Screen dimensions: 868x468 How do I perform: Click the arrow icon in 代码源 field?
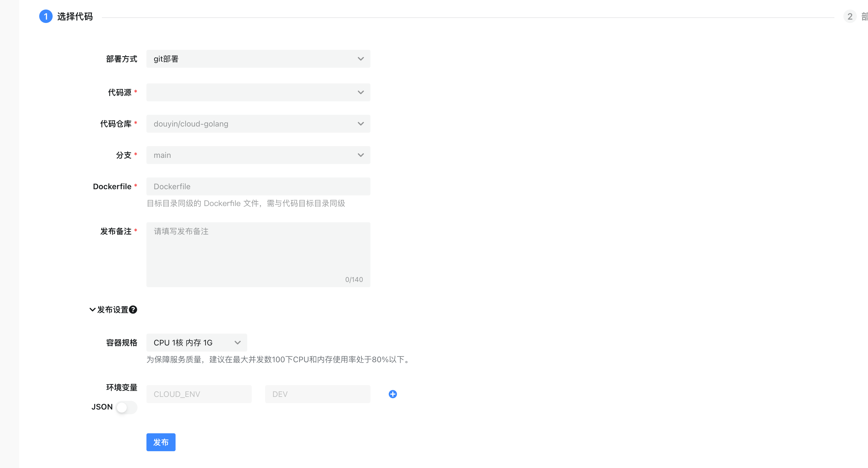[x=361, y=92]
